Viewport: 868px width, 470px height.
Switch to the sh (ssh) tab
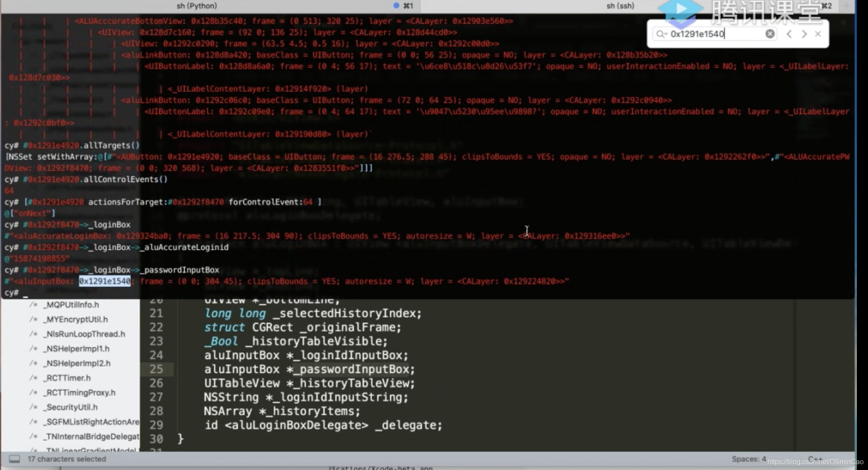620,6
